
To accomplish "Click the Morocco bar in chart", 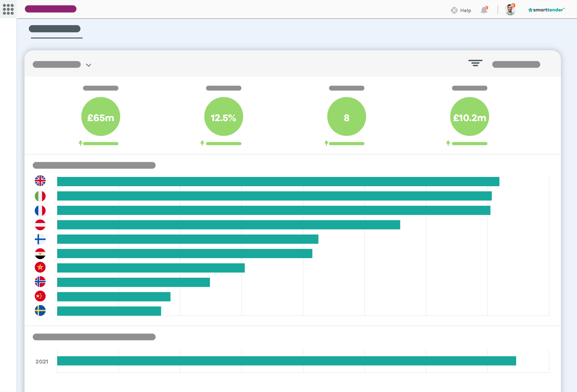I will pos(151,268).
